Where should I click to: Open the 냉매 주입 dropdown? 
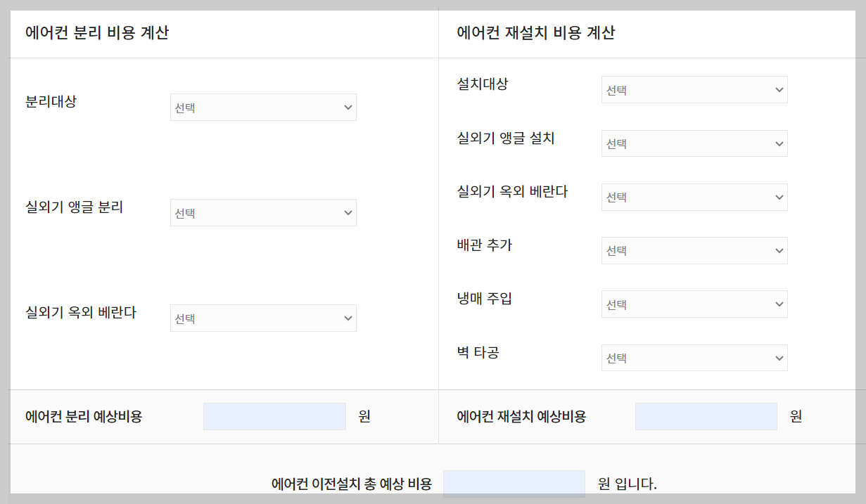coord(694,304)
